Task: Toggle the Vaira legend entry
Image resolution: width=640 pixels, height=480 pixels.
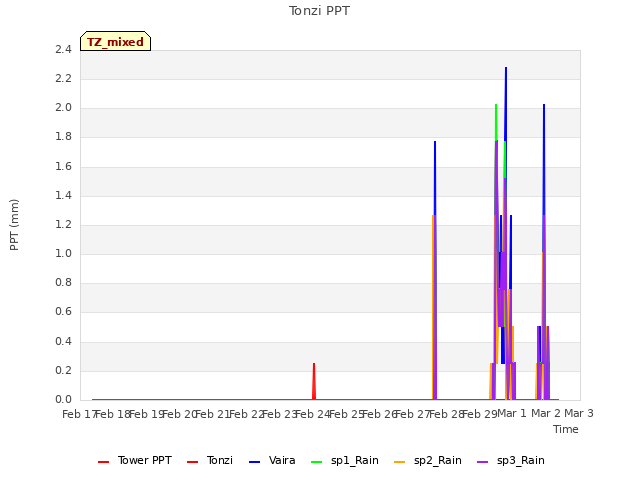Action: click(x=272, y=460)
